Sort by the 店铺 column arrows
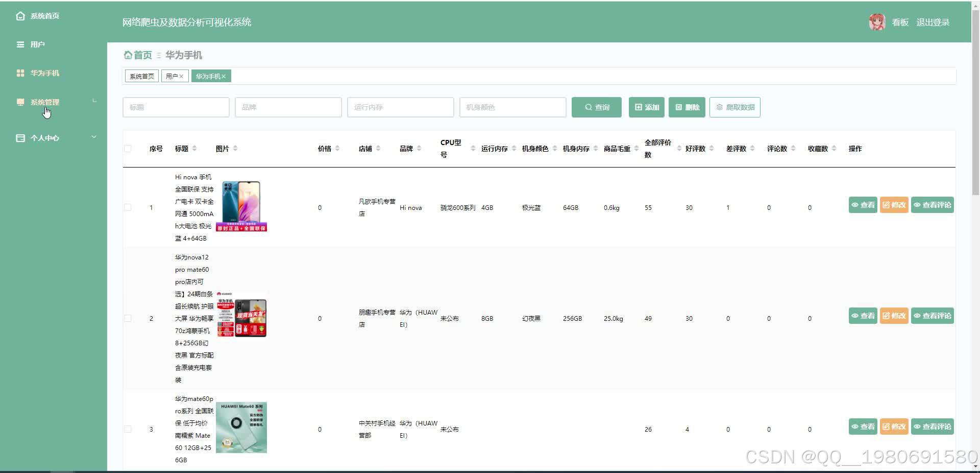The width and height of the screenshot is (980, 473). [x=378, y=149]
